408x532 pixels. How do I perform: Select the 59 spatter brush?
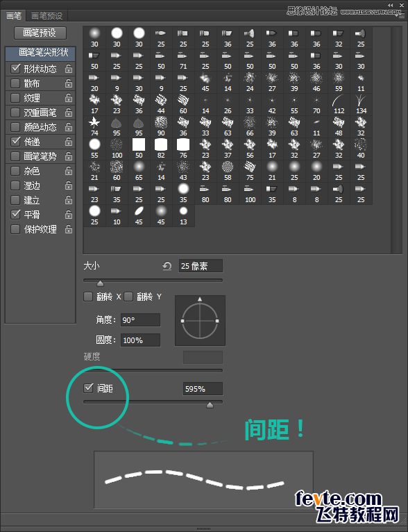(x=339, y=83)
